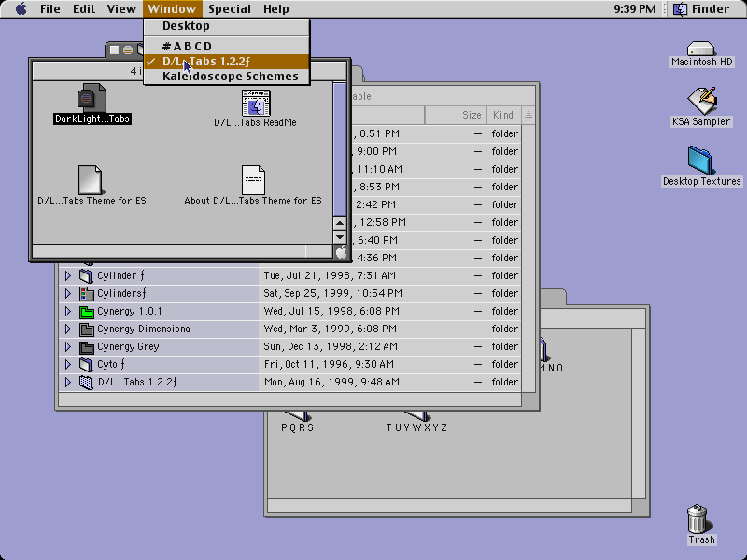
Task: Choose Desktop in the Window menu
Action: pyautogui.click(x=227, y=26)
